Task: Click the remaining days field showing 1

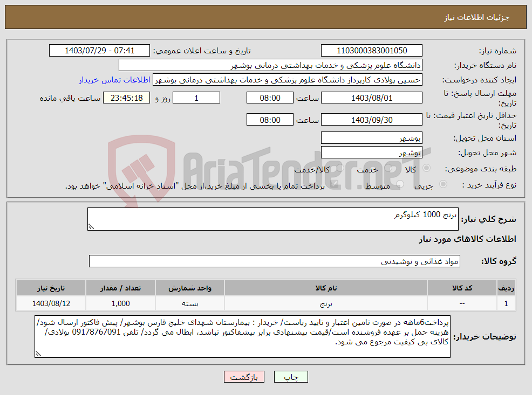Action: pyautogui.click(x=196, y=98)
